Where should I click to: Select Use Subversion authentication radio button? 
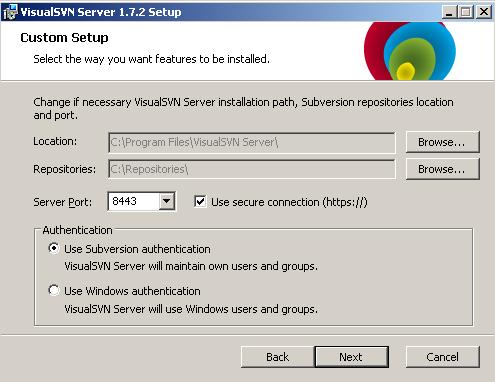[x=54, y=248]
